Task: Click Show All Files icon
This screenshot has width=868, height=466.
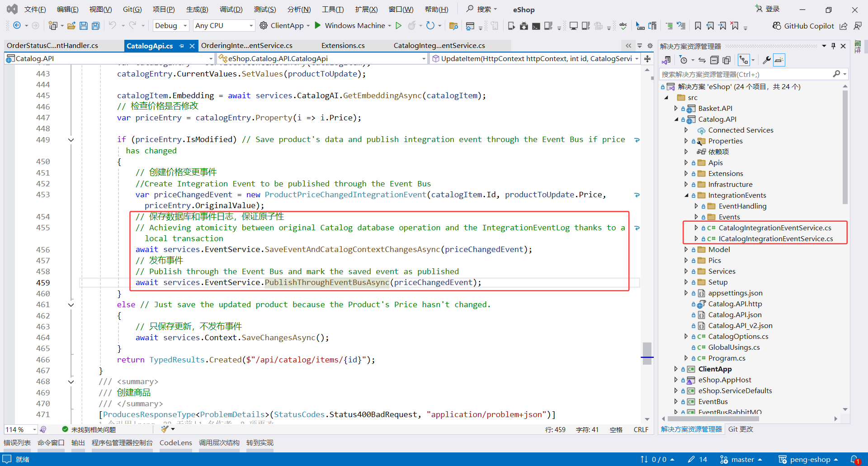Action: click(x=726, y=60)
